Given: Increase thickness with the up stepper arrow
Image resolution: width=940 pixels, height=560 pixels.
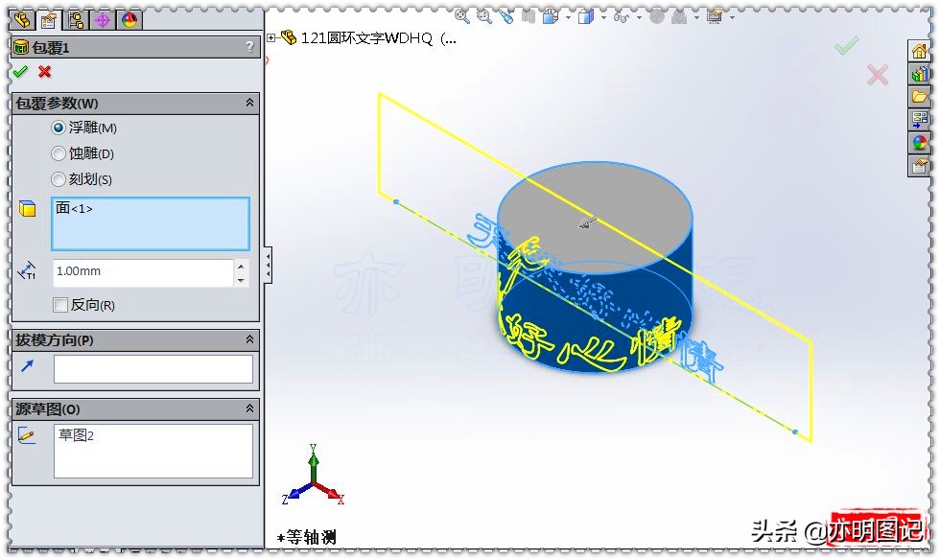Looking at the screenshot, I should click(x=239, y=265).
